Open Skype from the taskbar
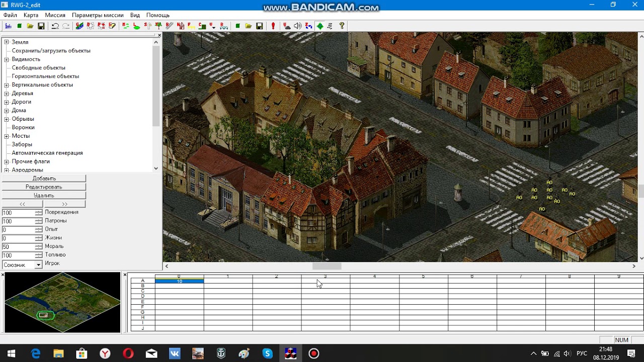 pos(267,353)
